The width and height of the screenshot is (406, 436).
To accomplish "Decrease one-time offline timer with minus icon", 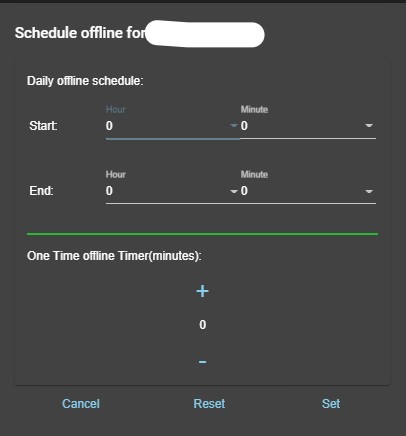I will point(202,362).
